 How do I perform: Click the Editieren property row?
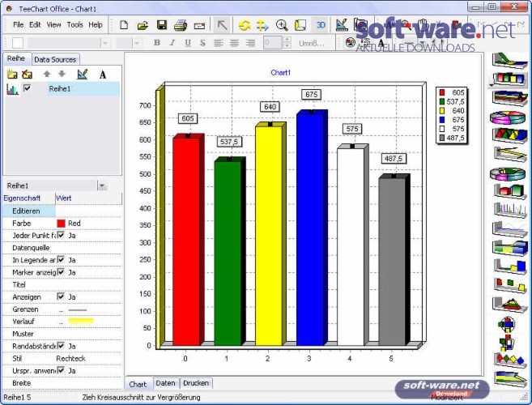62,211
